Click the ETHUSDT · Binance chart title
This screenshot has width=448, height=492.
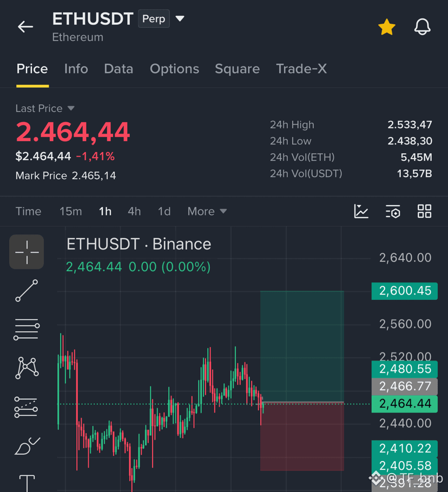click(x=139, y=244)
